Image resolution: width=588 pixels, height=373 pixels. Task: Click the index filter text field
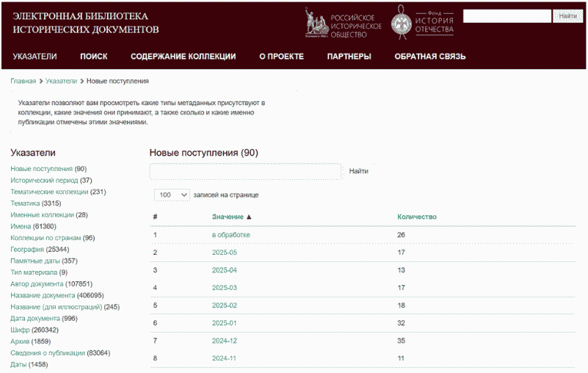(245, 171)
